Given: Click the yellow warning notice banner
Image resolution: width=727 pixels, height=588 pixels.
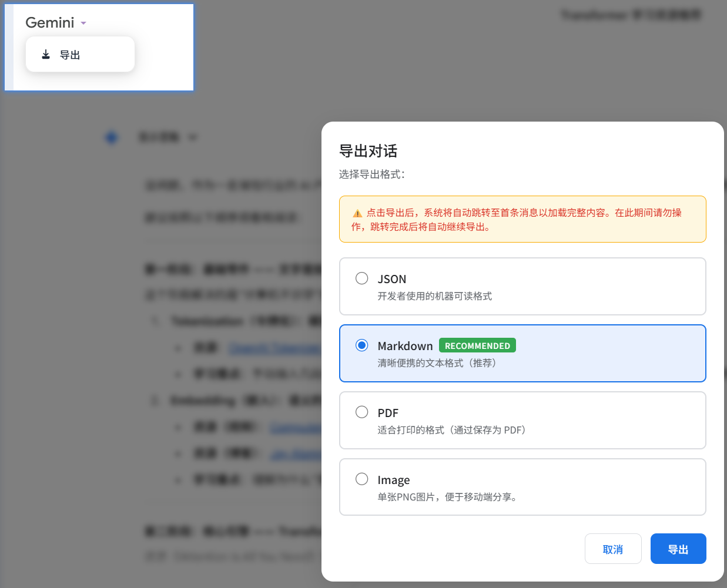Looking at the screenshot, I should click(x=522, y=219).
